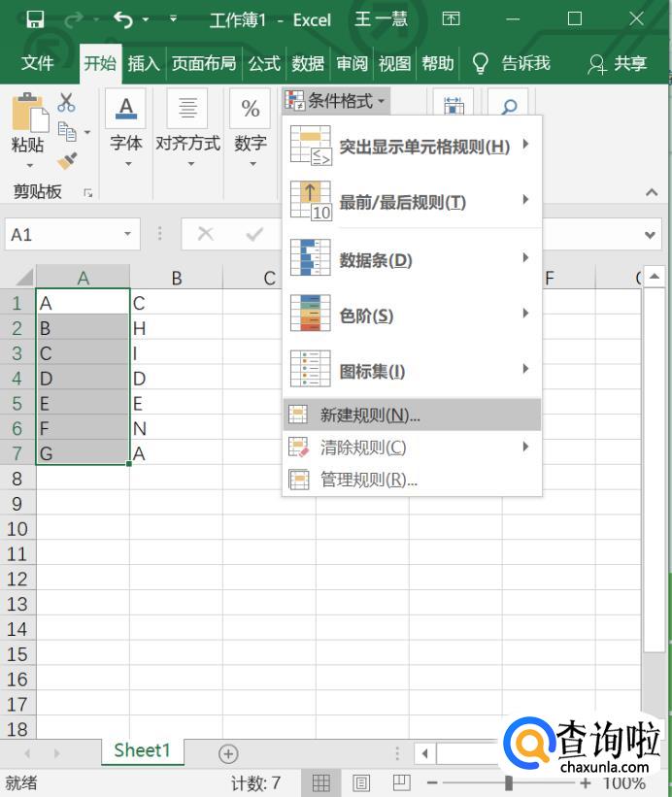The width and height of the screenshot is (672, 797).
Task: Click cell A7 containing G
Action: [83, 453]
